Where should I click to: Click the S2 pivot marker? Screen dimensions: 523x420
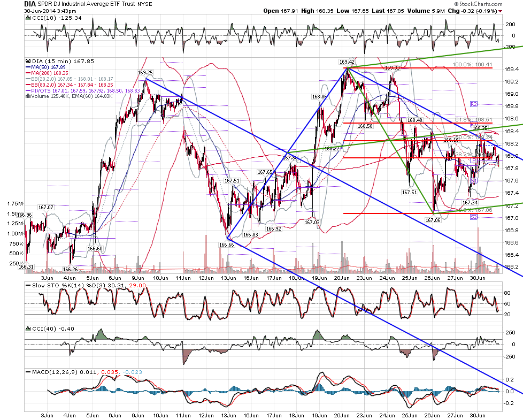click(x=474, y=217)
